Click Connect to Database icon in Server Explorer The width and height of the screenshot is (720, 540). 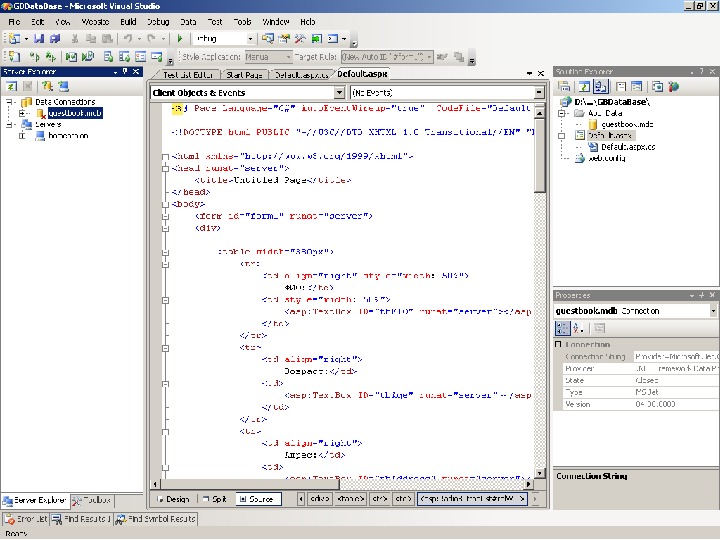click(46, 87)
